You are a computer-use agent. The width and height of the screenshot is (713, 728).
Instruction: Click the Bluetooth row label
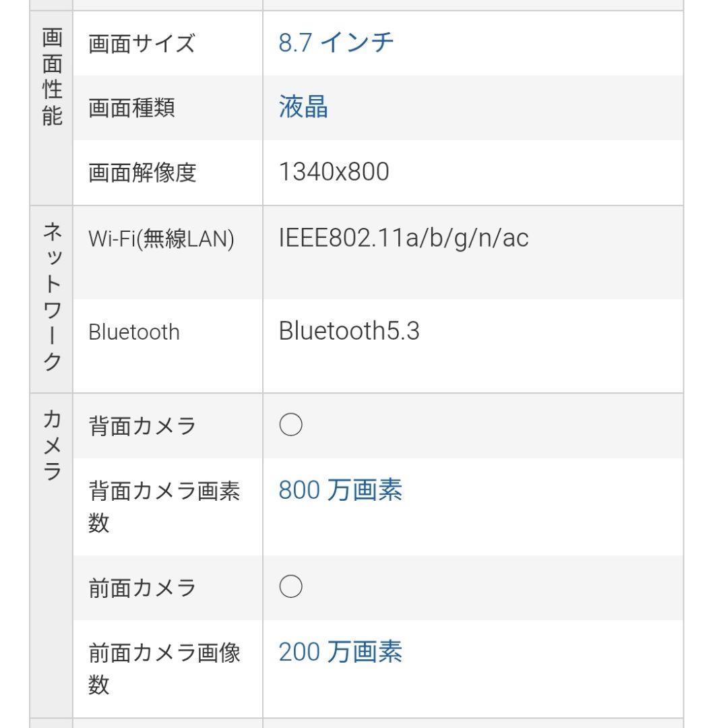point(134,332)
